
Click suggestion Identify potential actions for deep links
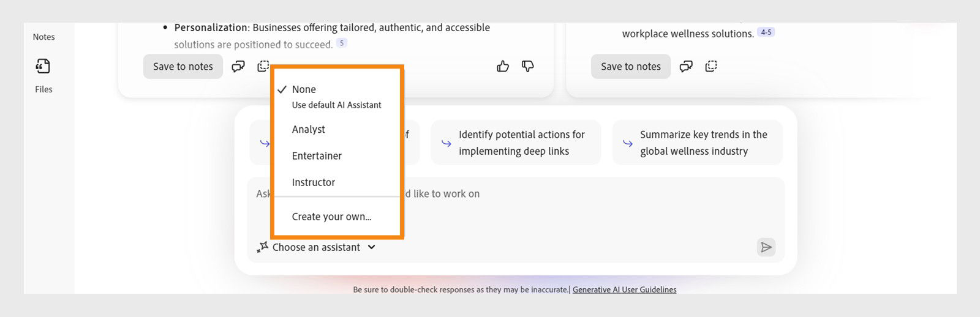coord(516,143)
